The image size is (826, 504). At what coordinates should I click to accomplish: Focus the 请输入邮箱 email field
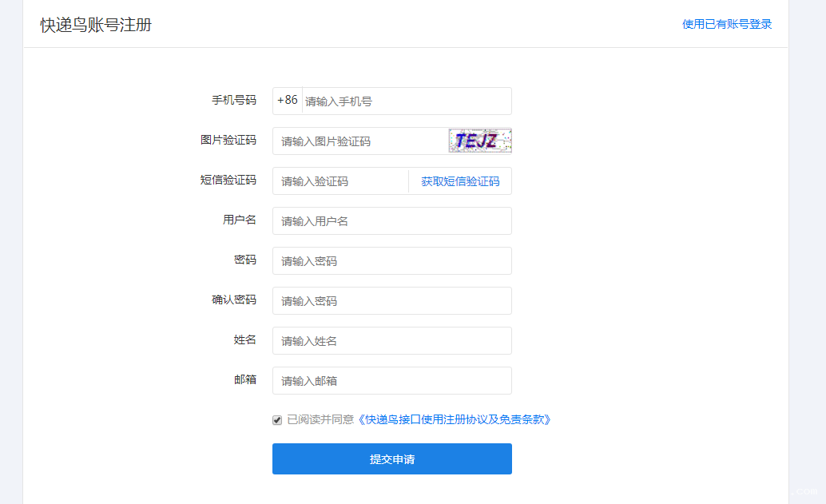click(x=392, y=381)
